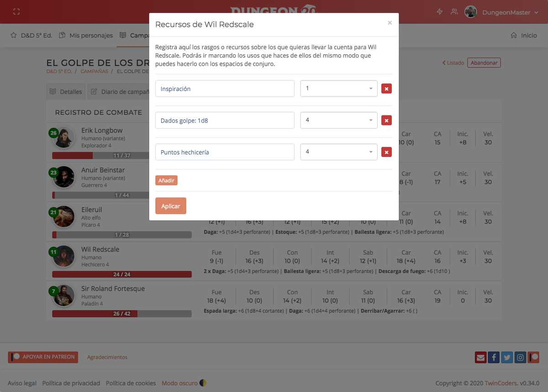The height and width of the screenshot is (392, 548).
Task: Click Wil Redscale's 24 / 24 health bar
Action: 122,274
